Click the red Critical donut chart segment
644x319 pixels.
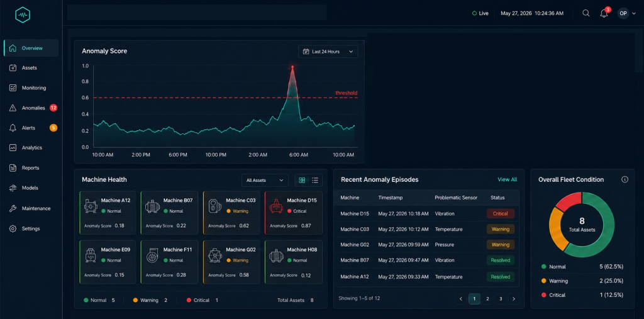point(569,202)
